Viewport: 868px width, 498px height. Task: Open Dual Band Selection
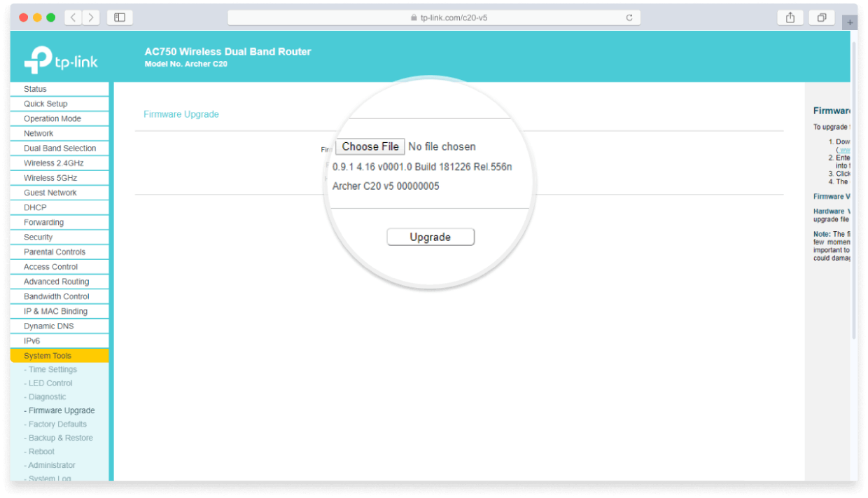point(59,148)
